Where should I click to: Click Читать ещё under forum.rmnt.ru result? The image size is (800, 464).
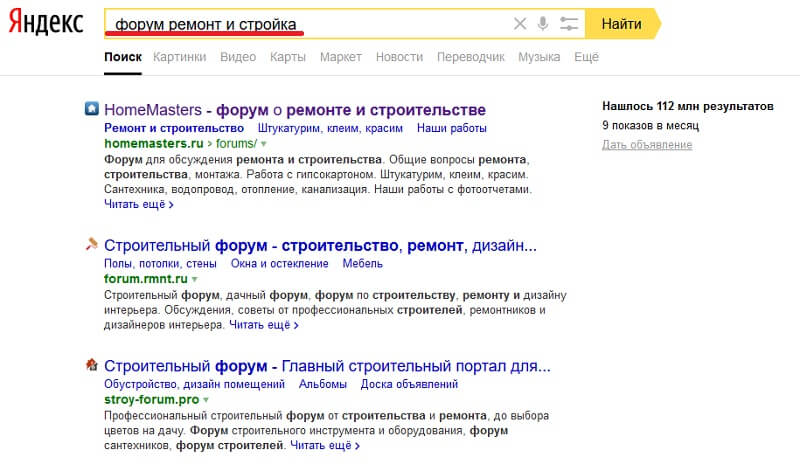click(264, 325)
